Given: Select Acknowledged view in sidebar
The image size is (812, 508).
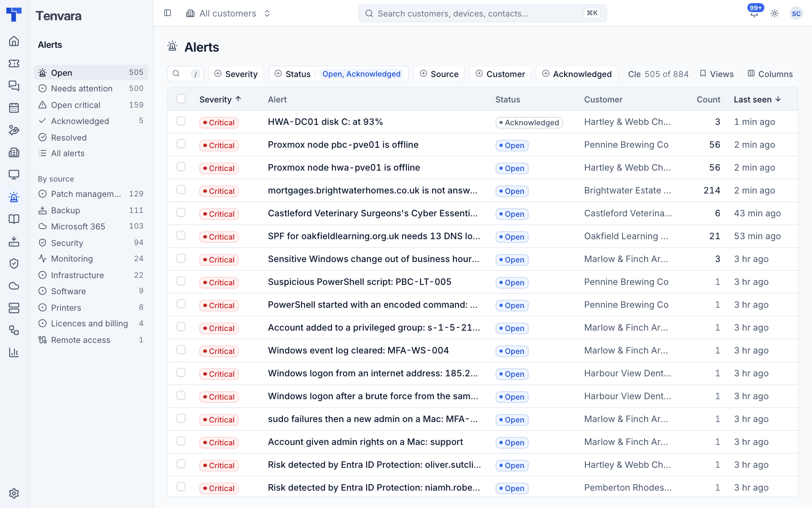Looking at the screenshot, I should [x=91, y=121].
